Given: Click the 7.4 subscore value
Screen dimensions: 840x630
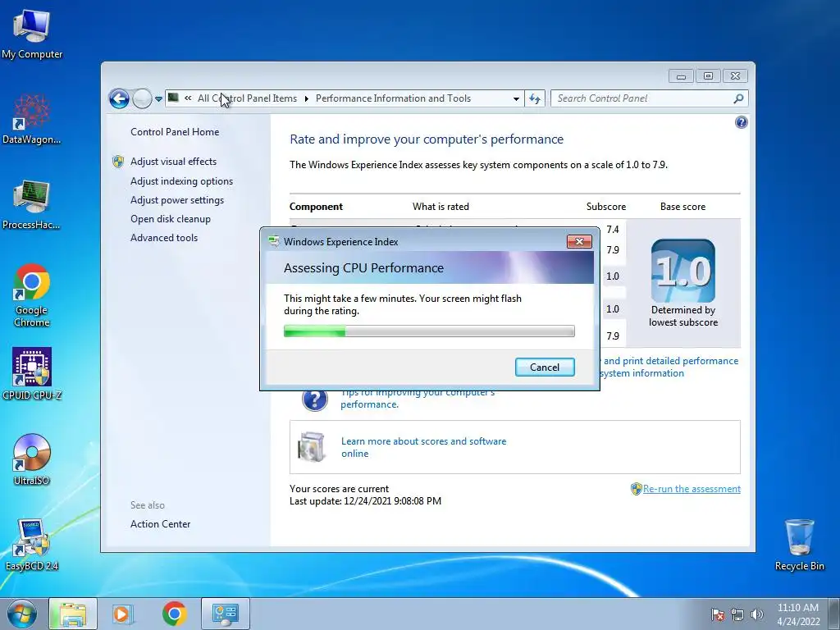Looking at the screenshot, I should [x=613, y=230].
